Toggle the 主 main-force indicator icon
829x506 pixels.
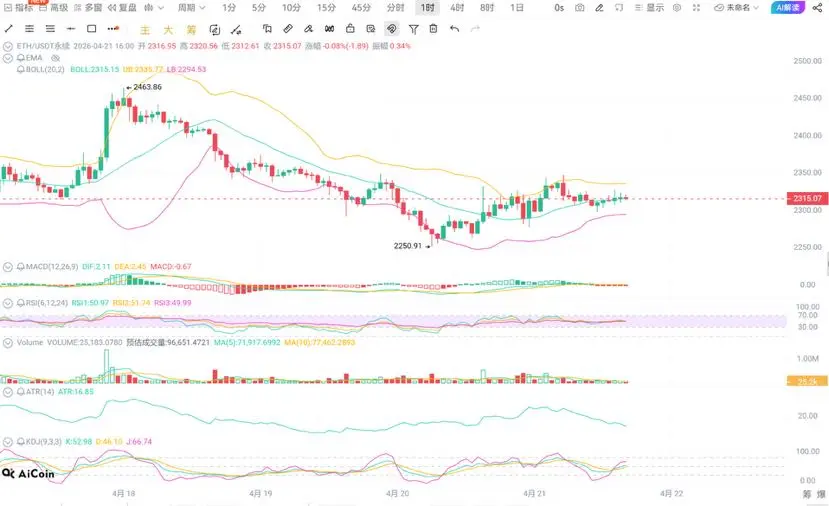144,30
